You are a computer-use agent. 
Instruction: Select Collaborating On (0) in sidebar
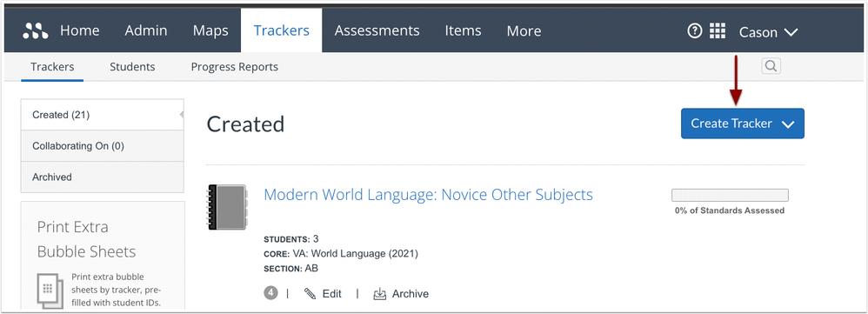pyautogui.click(x=102, y=146)
